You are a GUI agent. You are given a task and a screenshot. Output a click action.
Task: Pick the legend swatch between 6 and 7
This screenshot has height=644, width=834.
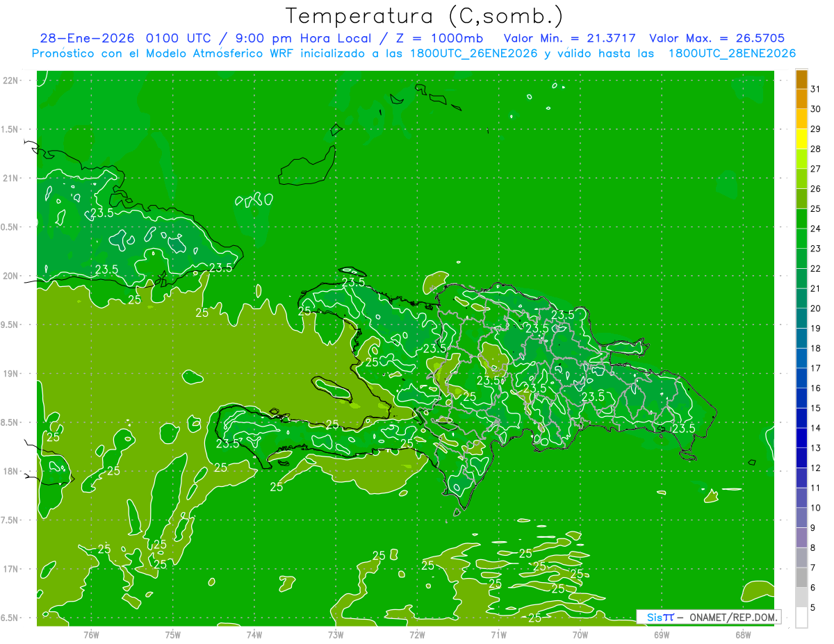801,577
